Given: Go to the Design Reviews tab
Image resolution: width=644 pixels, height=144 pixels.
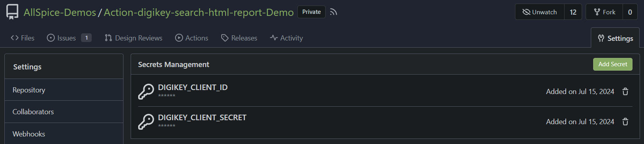Looking at the screenshot, I should click(x=133, y=38).
